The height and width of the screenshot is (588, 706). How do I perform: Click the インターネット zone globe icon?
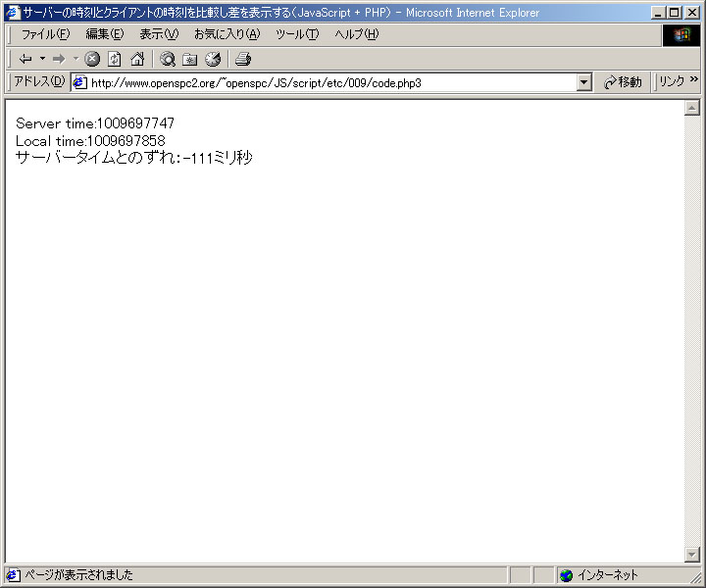(x=566, y=575)
